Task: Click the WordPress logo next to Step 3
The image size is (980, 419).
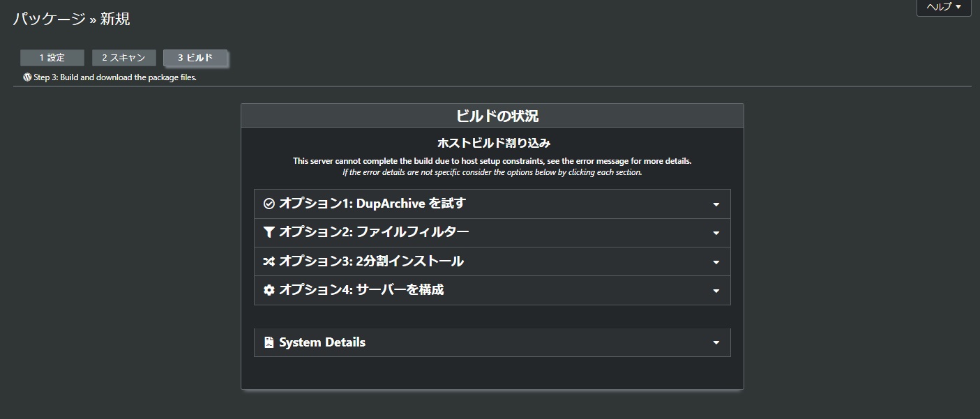Action: pos(27,77)
